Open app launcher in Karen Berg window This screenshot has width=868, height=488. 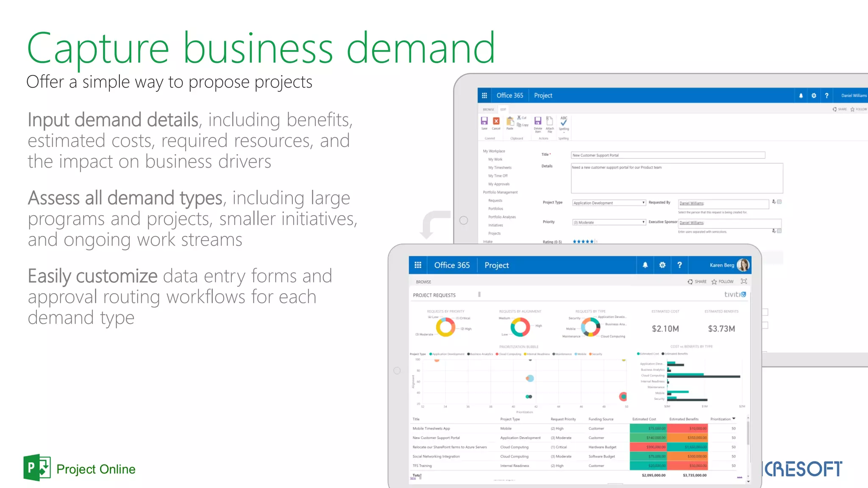tap(418, 265)
